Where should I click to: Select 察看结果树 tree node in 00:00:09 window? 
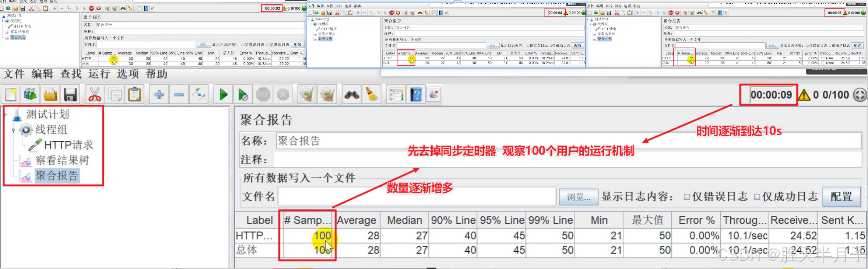[x=62, y=160]
